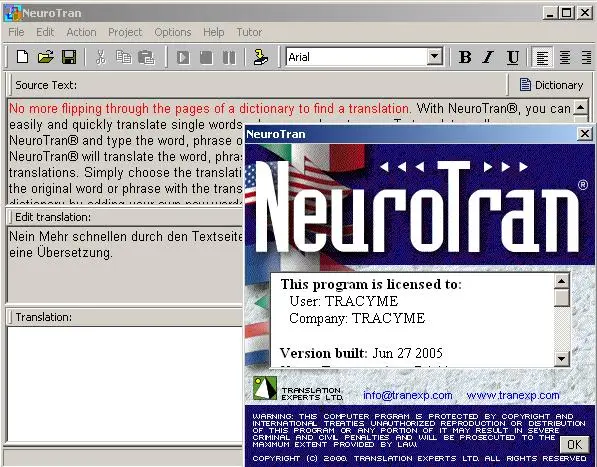Screen dimensions: 597x467
Task: Open the Options menu
Action: coord(172,32)
